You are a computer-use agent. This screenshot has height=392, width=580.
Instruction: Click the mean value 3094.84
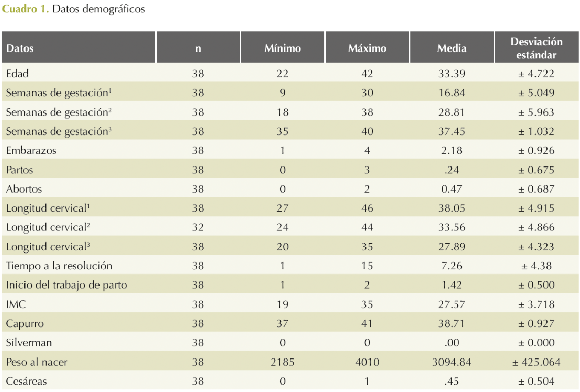pos(452,362)
